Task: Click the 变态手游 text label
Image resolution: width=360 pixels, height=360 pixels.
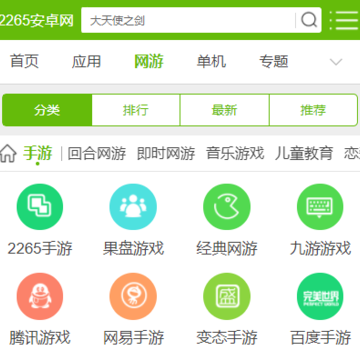Action: (227, 338)
